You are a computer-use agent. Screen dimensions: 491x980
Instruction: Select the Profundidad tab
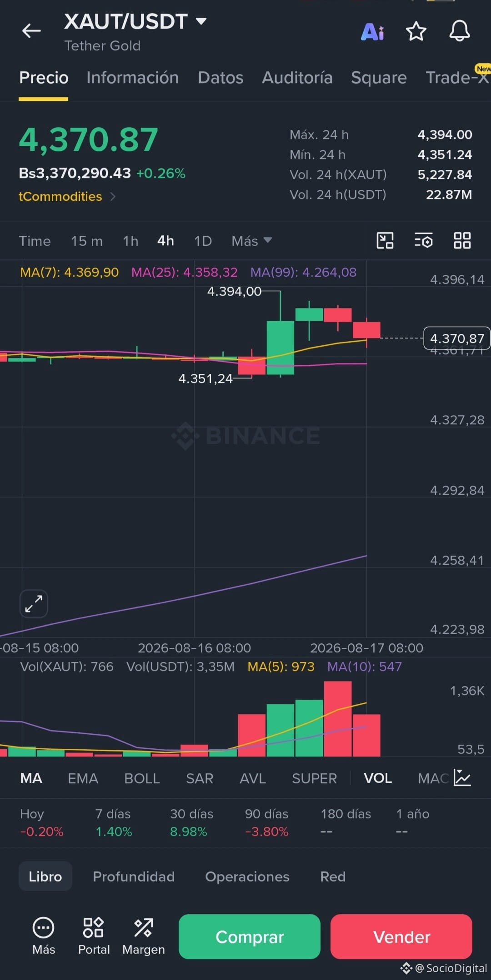pos(134,876)
